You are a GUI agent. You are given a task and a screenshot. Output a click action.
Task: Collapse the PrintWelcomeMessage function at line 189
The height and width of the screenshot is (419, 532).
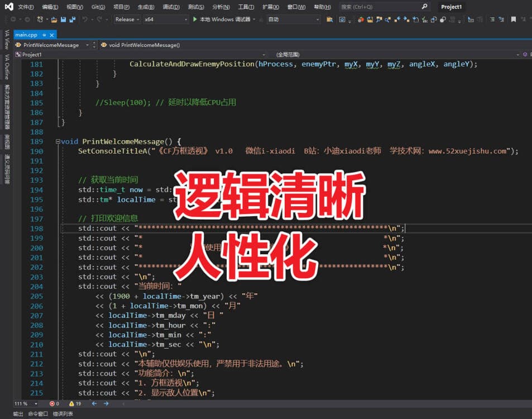[x=58, y=142]
